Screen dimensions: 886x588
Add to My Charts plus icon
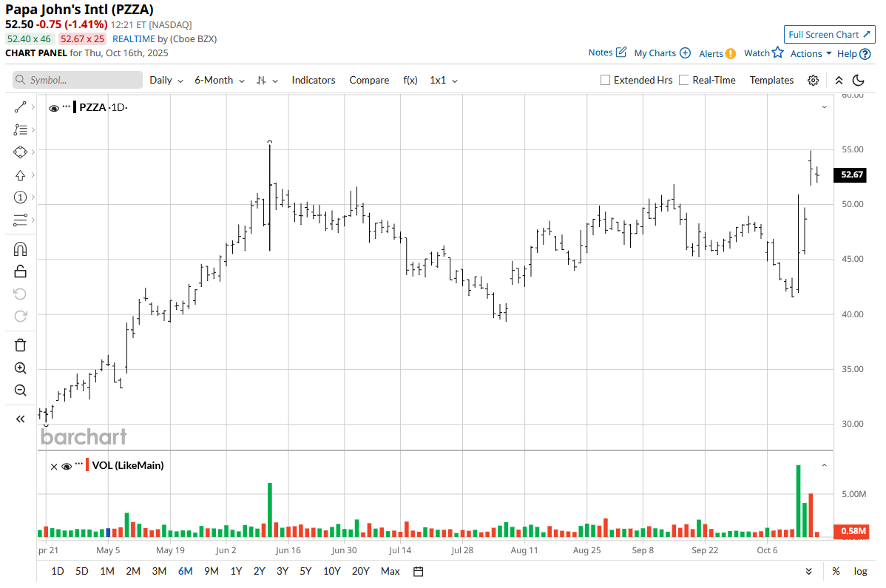(x=685, y=53)
